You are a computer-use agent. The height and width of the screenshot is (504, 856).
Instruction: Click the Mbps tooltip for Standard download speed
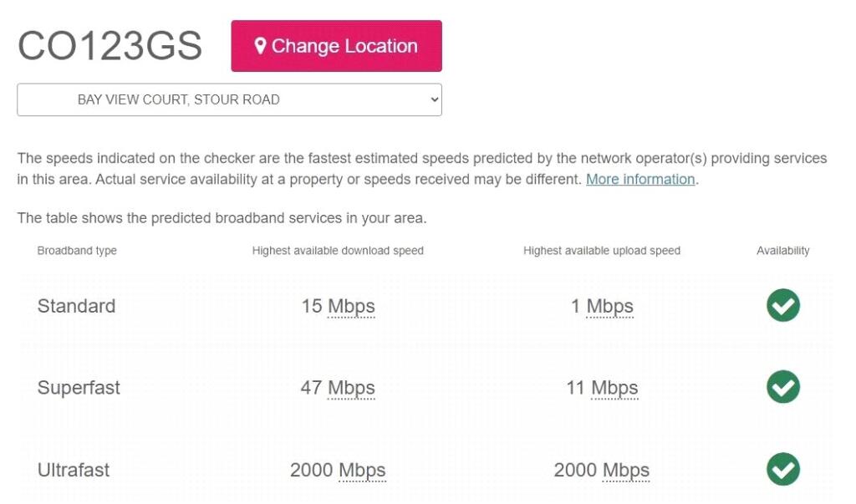351,306
